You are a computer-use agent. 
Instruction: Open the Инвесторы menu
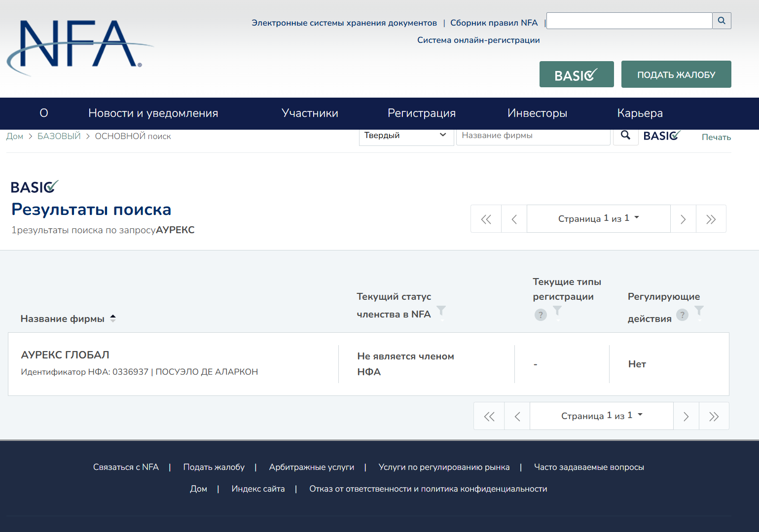pyautogui.click(x=537, y=113)
